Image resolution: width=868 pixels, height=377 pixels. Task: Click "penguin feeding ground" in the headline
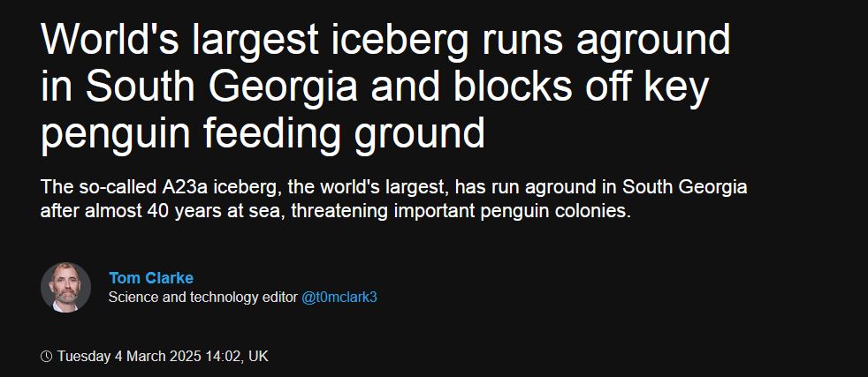tap(263, 134)
